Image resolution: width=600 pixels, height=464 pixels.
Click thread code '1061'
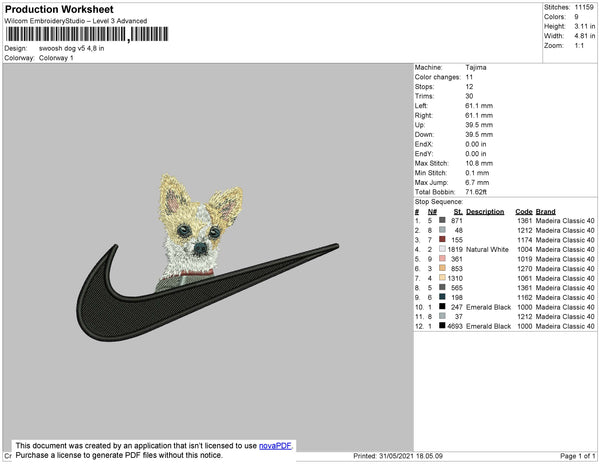[525, 278]
